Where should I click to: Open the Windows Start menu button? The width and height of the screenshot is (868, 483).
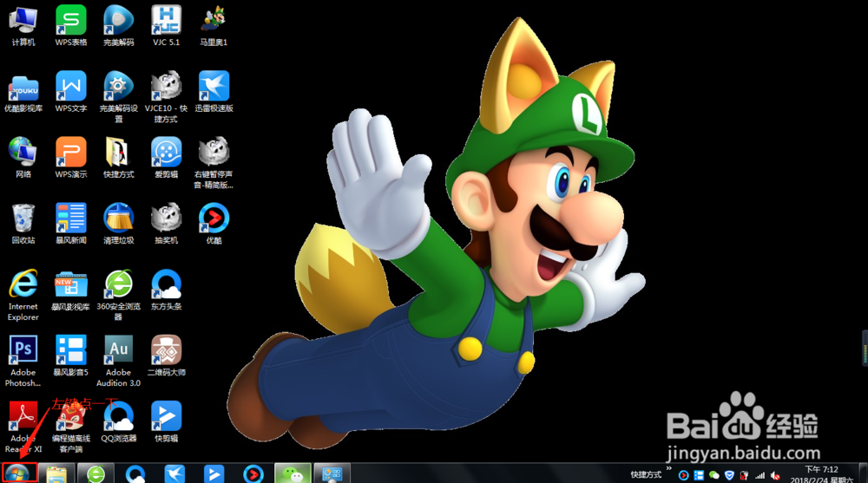tap(19, 473)
